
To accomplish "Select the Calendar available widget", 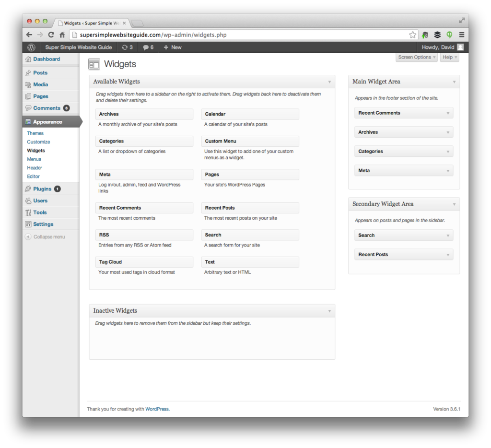I will click(x=250, y=114).
